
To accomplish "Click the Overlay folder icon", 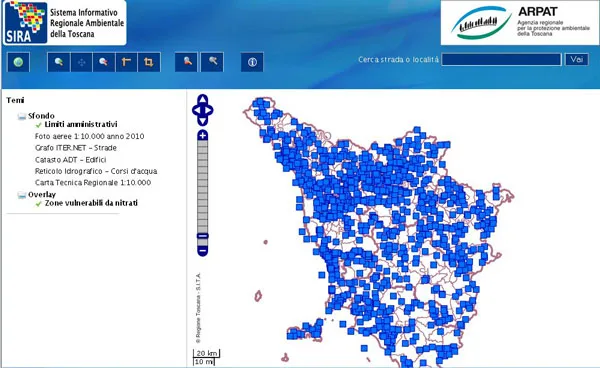I will click(x=22, y=195).
